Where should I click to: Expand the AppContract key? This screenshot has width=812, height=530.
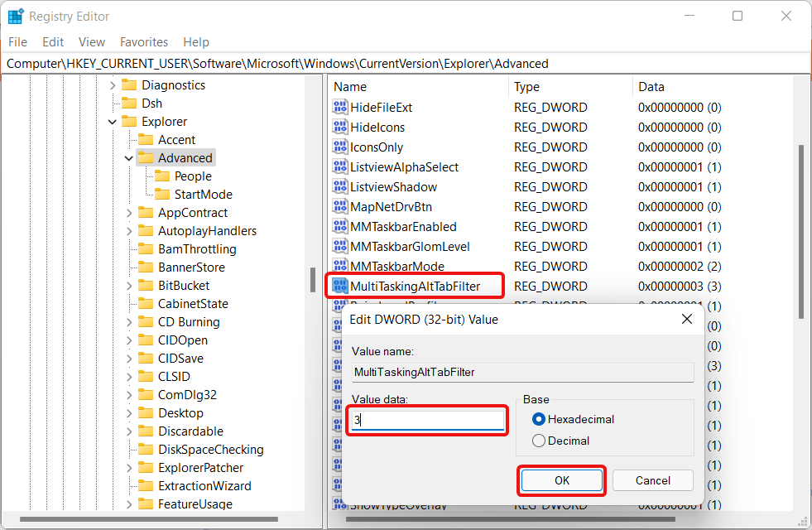coord(129,213)
